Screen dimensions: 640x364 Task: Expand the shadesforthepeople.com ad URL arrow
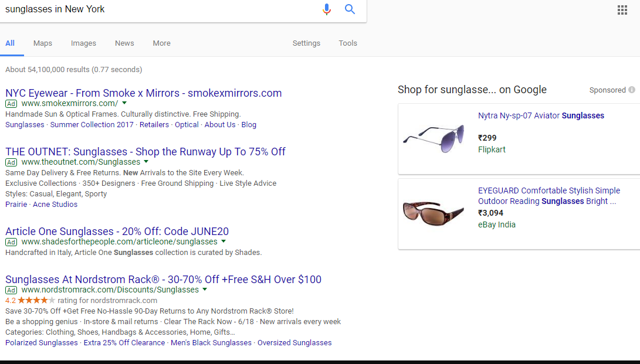[x=224, y=241]
